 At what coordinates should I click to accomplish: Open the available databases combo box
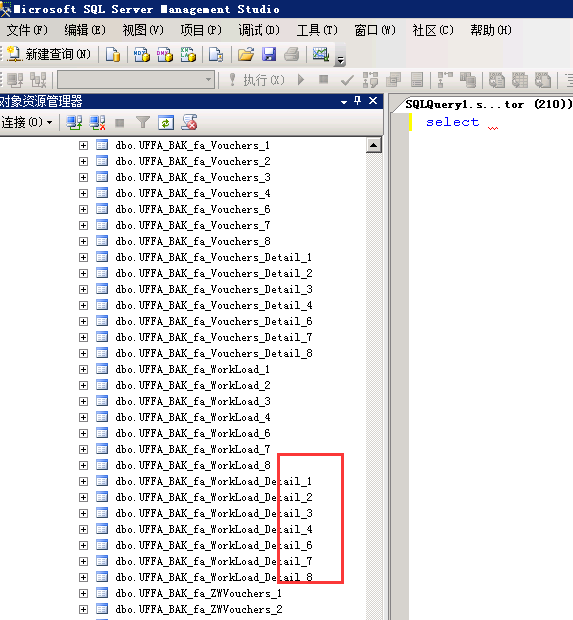(x=136, y=80)
